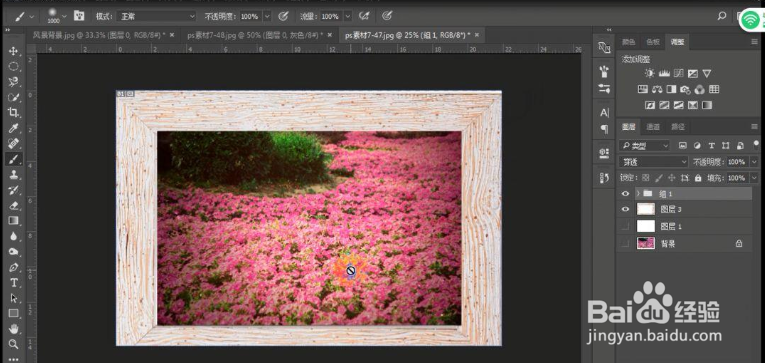Open the Adjustments panel menu
765x363 pixels.
click(x=755, y=42)
